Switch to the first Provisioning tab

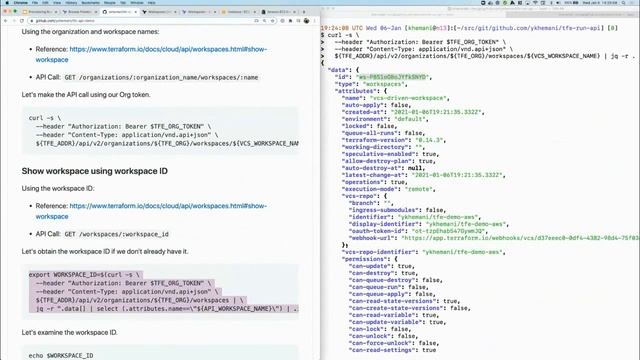click(x=40, y=12)
